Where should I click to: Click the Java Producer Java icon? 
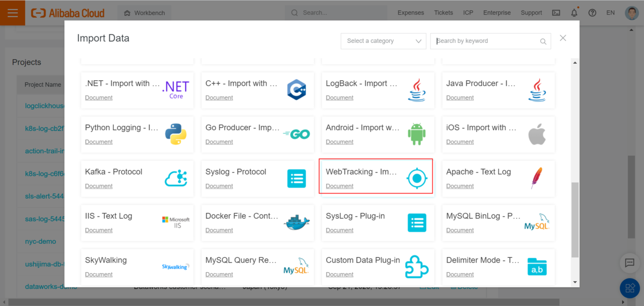click(x=537, y=90)
